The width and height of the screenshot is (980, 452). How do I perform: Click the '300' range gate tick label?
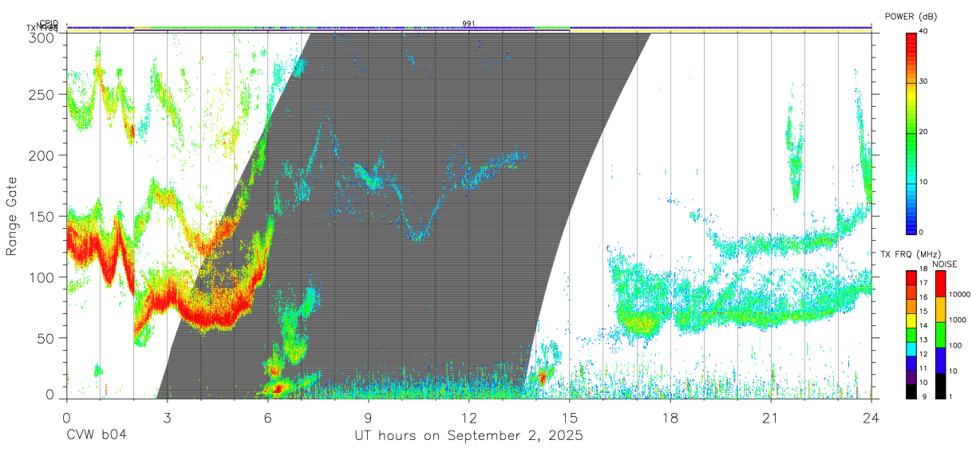point(42,37)
